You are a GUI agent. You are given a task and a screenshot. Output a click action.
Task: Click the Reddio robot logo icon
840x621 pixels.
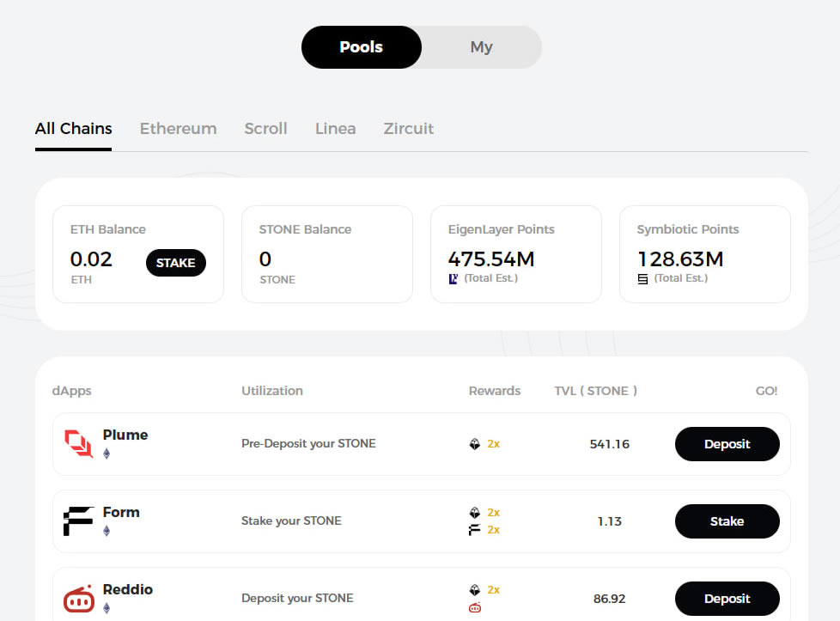(79, 599)
